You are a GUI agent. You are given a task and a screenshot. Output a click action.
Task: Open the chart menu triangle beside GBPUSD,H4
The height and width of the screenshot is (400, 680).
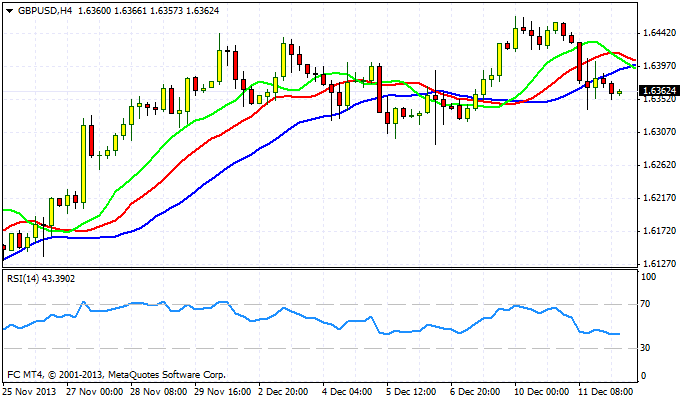pyautogui.click(x=10, y=11)
